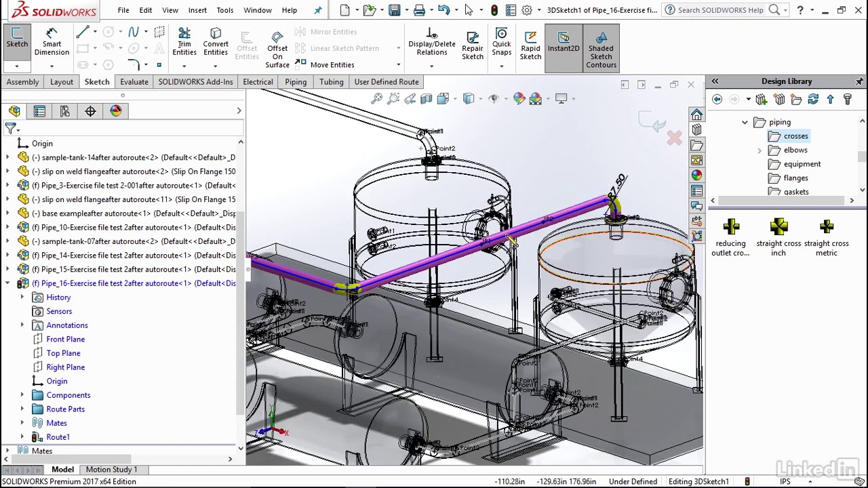Screen dimensions: 868x488
Task: Toggle Shaded Sketch Contours
Action: (601, 49)
